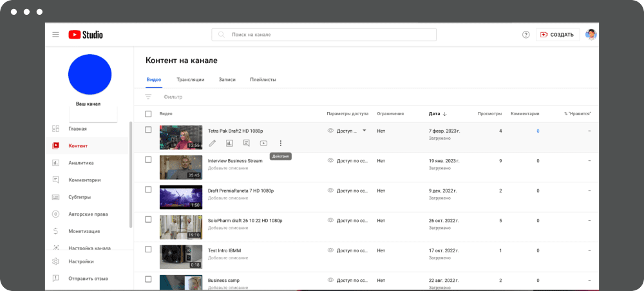Click the sort arrow next to Дата
This screenshot has width=644, height=291.
click(445, 114)
